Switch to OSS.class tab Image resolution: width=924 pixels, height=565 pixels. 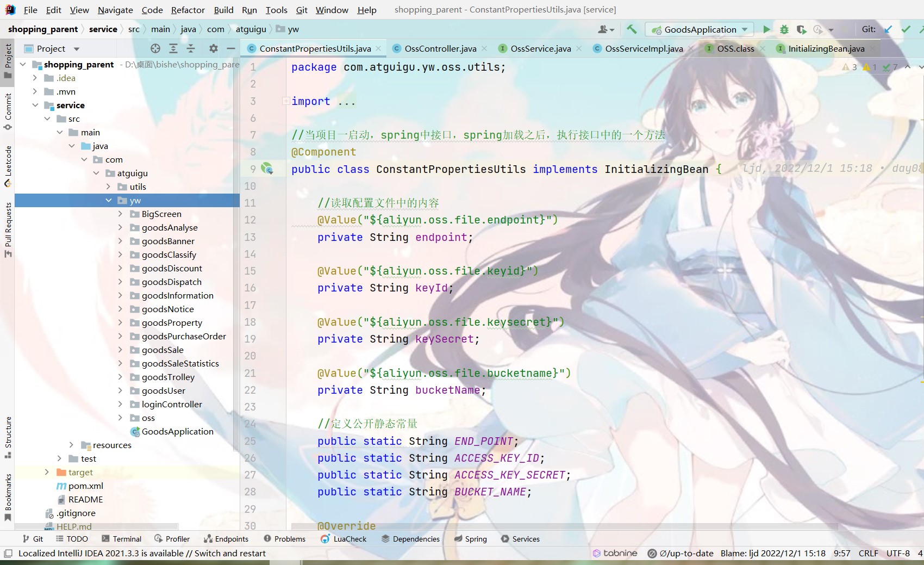pos(735,48)
